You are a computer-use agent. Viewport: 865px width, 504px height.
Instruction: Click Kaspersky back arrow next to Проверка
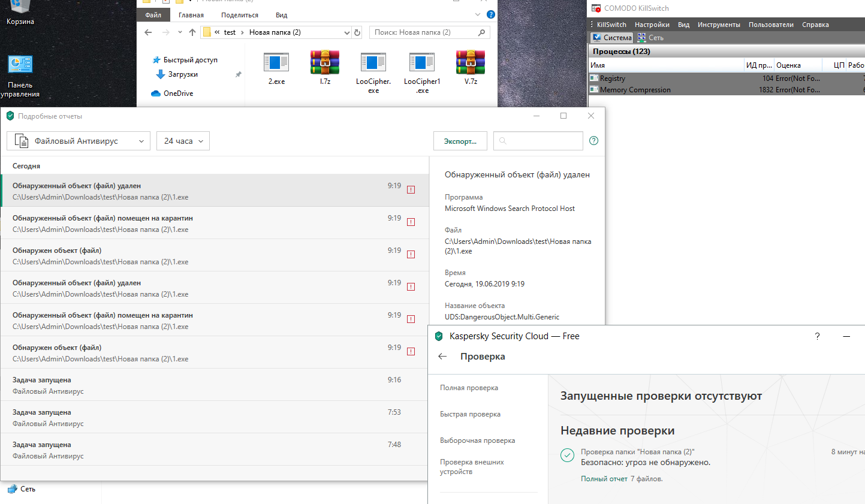tap(442, 356)
